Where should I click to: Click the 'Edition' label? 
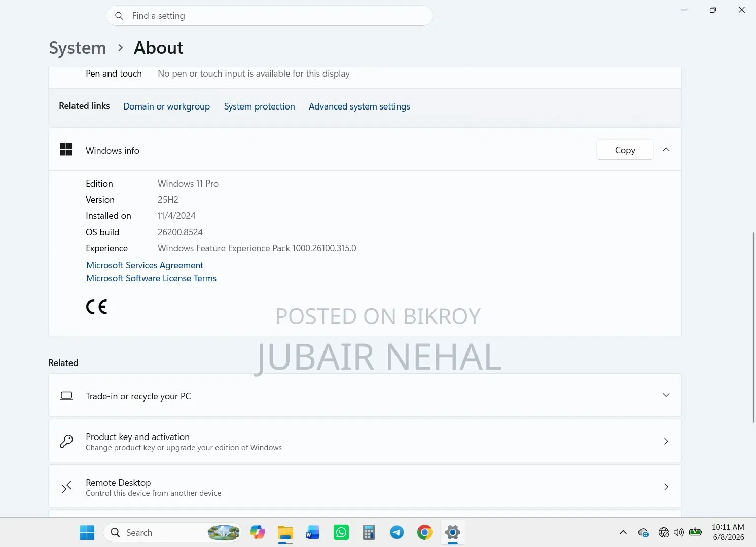click(x=99, y=184)
